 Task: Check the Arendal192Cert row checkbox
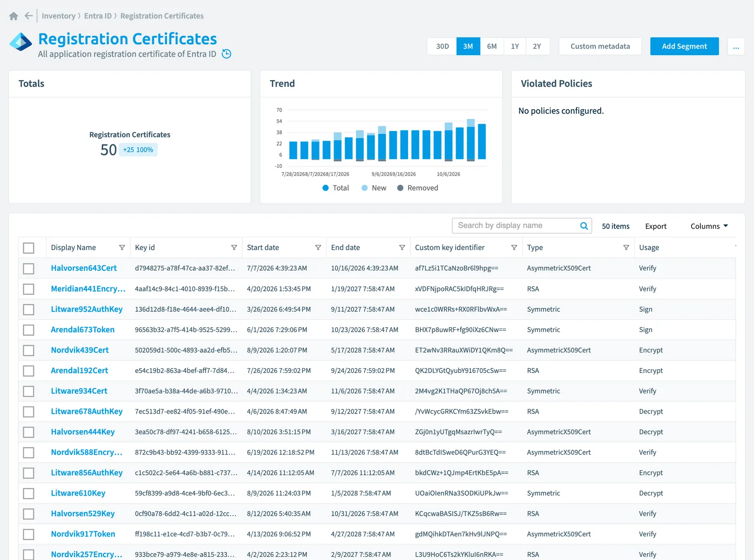pyautogui.click(x=29, y=371)
